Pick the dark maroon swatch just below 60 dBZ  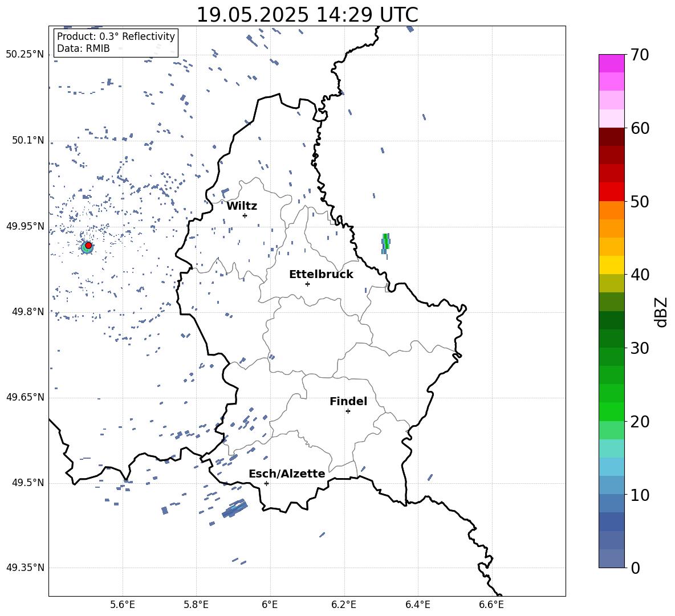point(612,137)
